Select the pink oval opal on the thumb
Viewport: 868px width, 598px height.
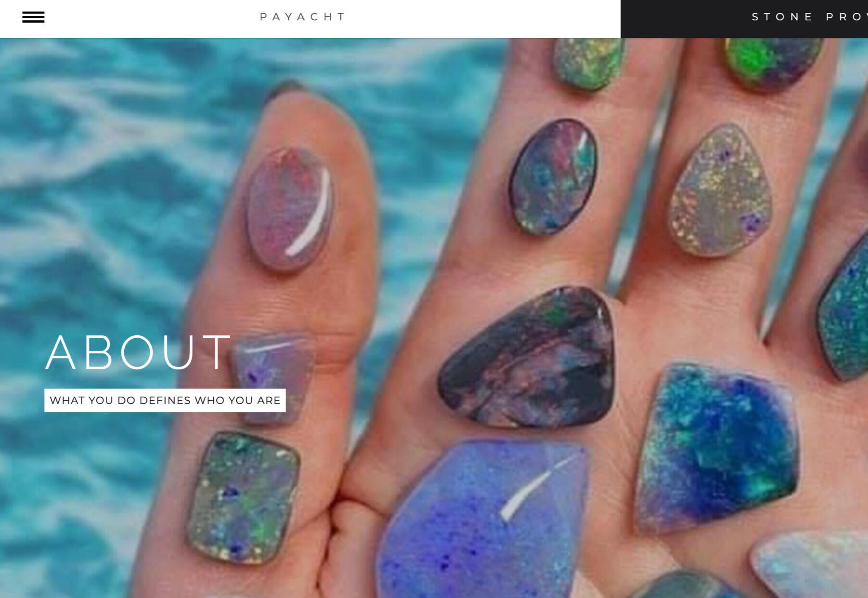click(290, 209)
